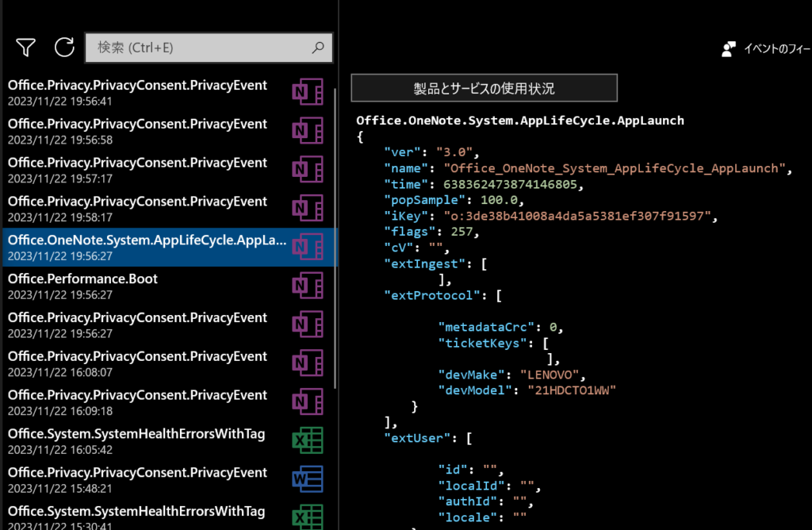The height and width of the screenshot is (530, 812).
Task: Click OneNote icon on AppLifeCycle event
Action: (x=308, y=247)
